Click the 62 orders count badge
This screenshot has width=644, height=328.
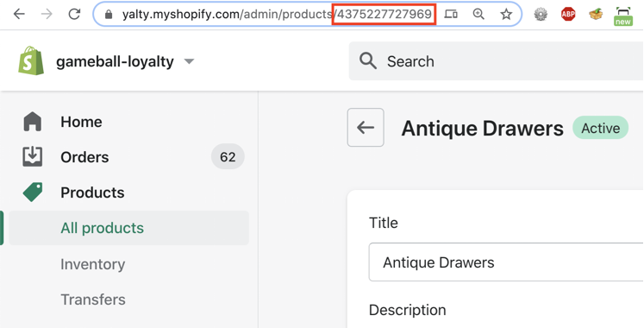pyautogui.click(x=228, y=157)
